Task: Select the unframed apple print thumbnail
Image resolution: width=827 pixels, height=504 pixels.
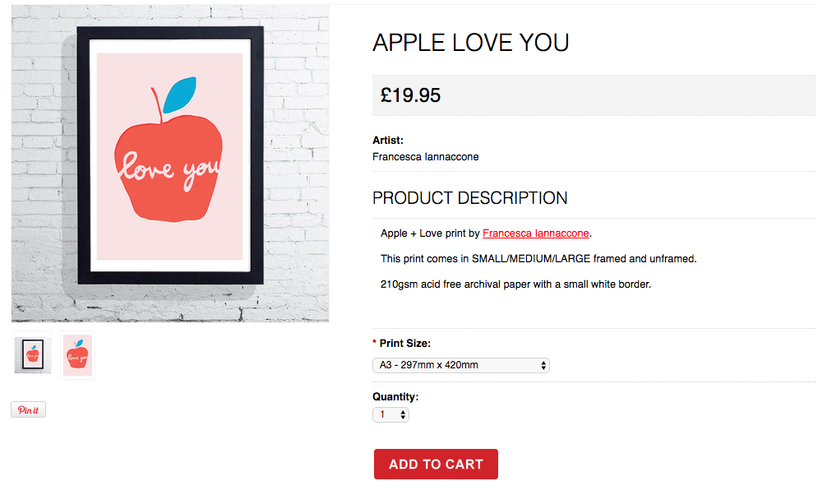Action: pyautogui.click(x=77, y=354)
